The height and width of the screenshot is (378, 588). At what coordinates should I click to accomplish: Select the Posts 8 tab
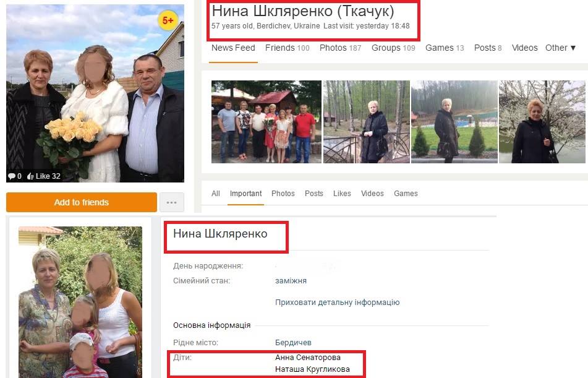tap(487, 48)
